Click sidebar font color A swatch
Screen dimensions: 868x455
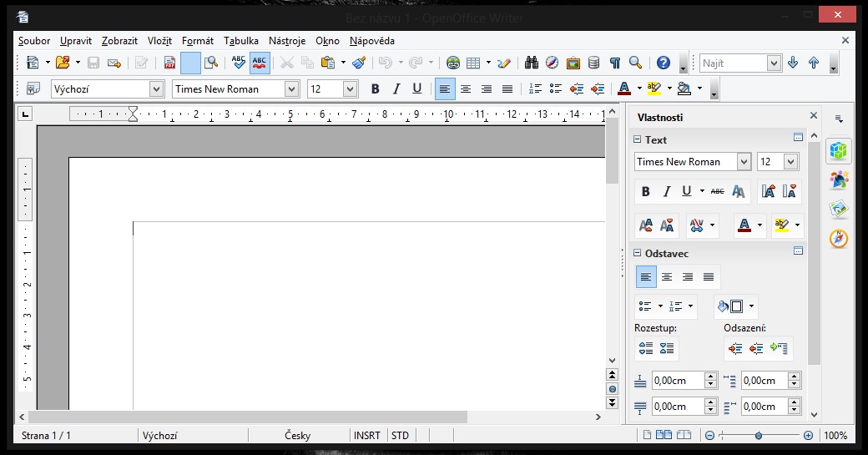coord(744,225)
